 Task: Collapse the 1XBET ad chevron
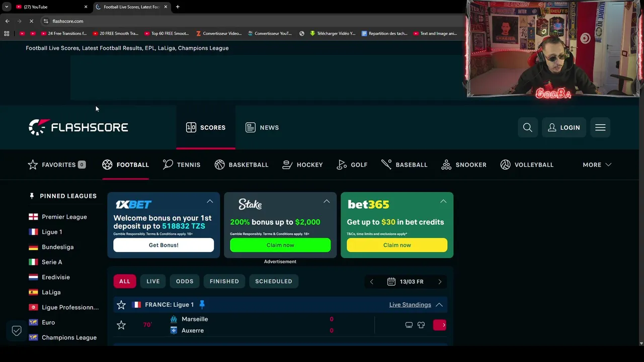coord(210,201)
